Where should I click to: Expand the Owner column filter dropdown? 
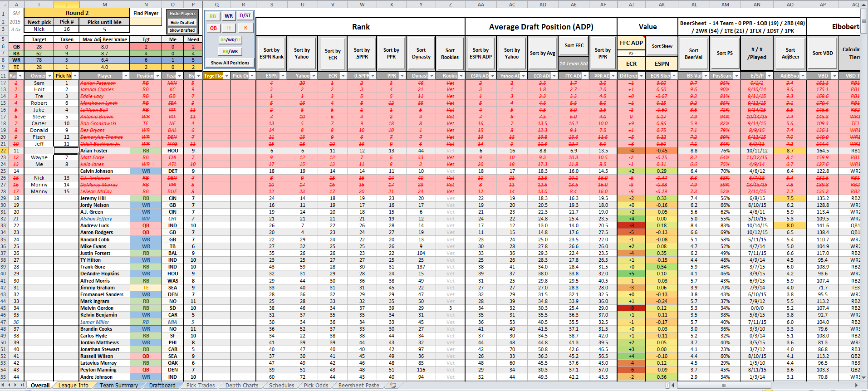[49, 76]
